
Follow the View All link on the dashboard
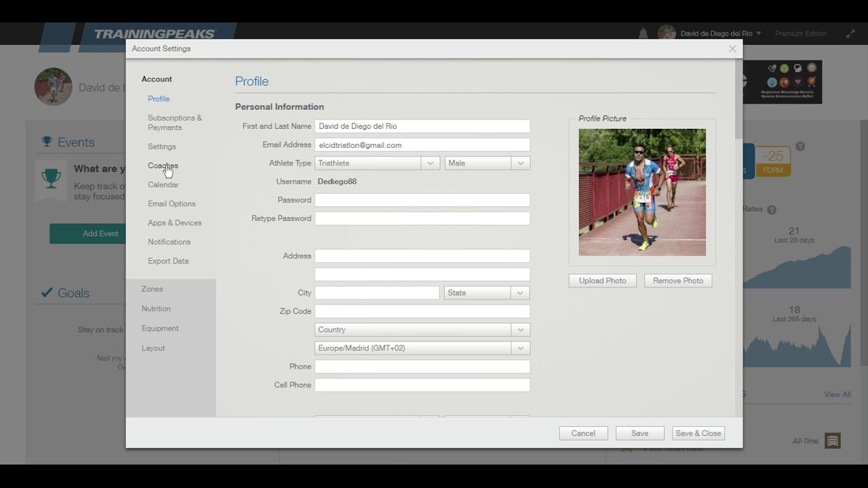(x=837, y=394)
